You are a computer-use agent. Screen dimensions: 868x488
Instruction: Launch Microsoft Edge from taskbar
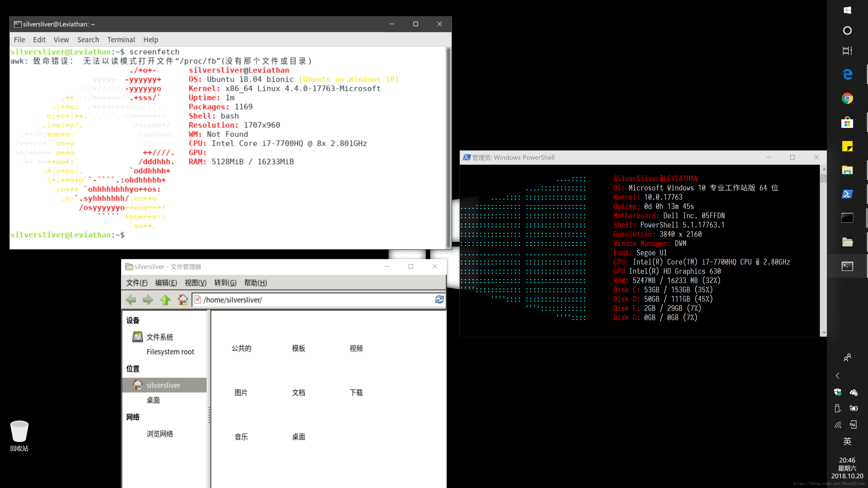tap(847, 74)
